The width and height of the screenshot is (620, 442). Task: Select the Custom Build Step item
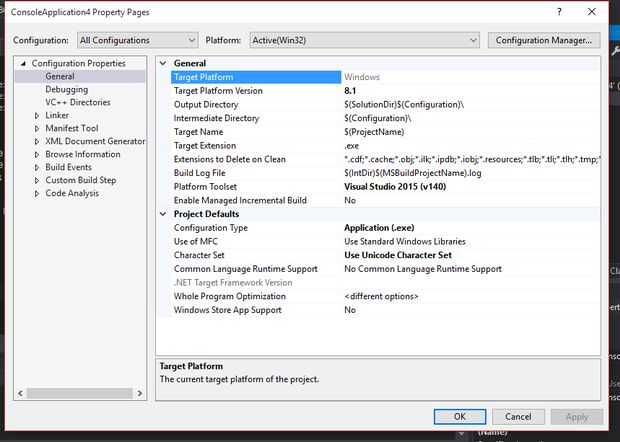81,181
